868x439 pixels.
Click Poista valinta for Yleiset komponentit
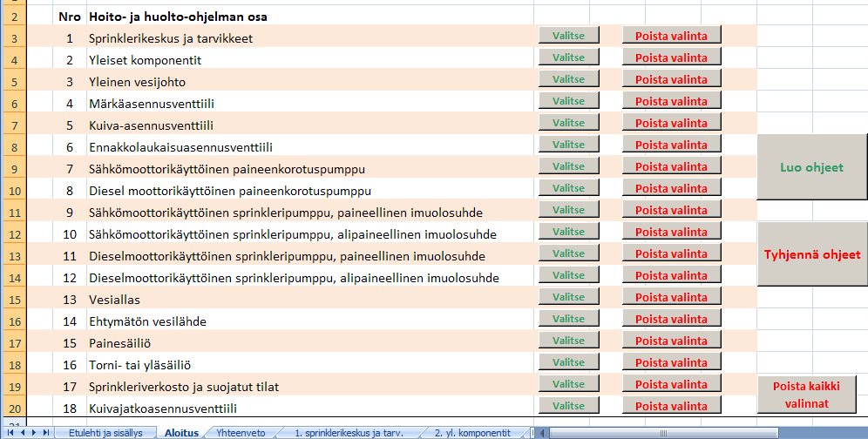[x=672, y=57]
